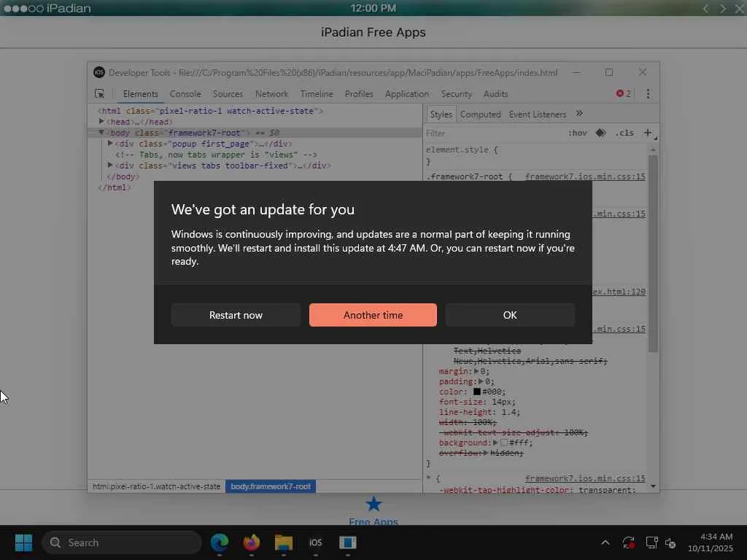
Task: Open File Explorer from taskbar
Action: click(284, 542)
